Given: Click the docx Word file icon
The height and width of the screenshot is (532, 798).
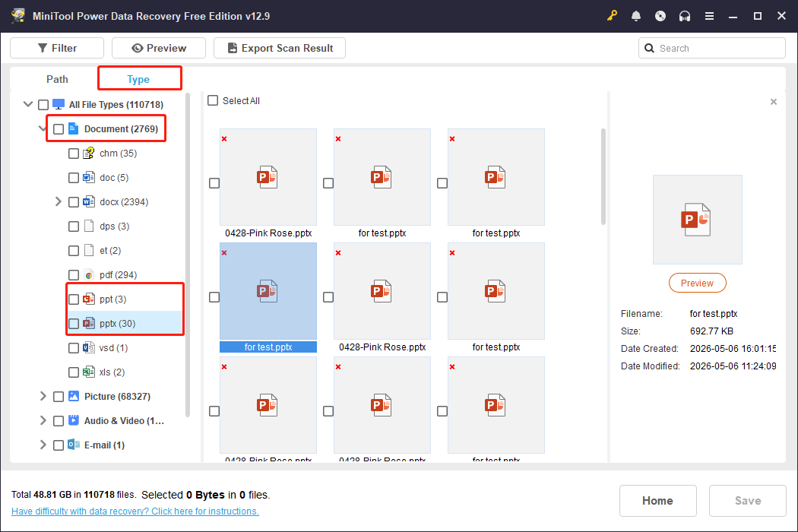Looking at the screenshot, I should (x=89, y=201).
